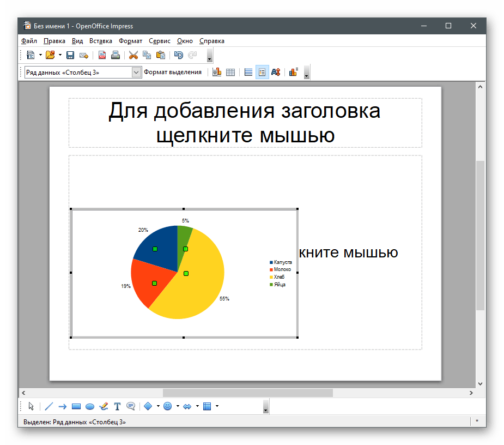Toggle horizontal grid lines
504x445 pixels.
pos(248,72)
